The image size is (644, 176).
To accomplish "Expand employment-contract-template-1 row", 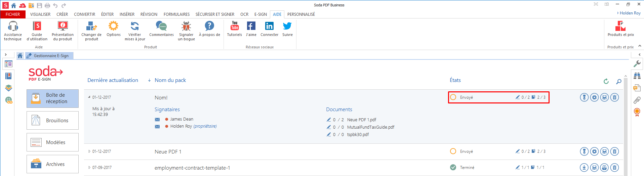I will coord(89,168).
